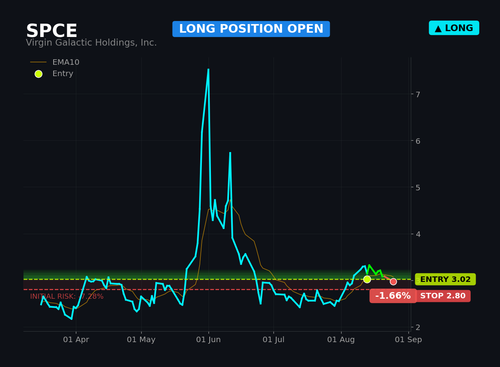Viewport: 500px width, 367px height.
Task: Click the 01 Apr axis label
Action: point(76,340)
